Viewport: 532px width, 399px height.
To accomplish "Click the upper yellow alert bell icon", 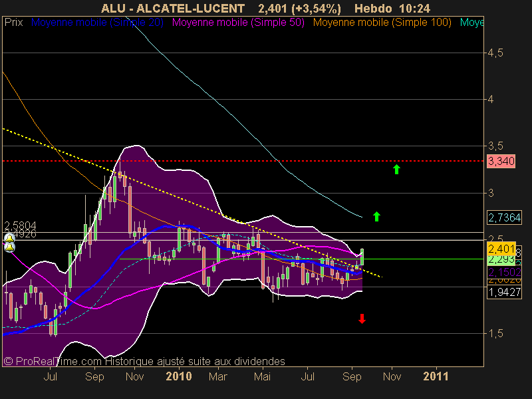I will tap(9, 238).
